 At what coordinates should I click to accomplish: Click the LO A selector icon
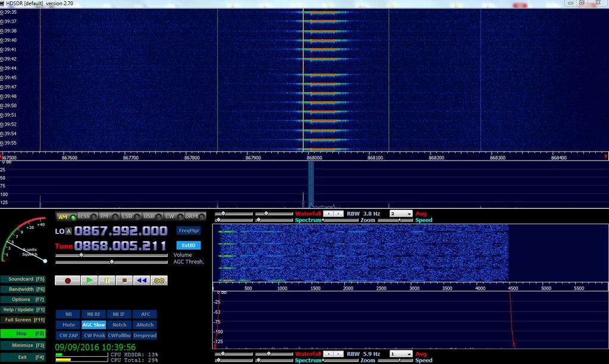coord(68,231)
